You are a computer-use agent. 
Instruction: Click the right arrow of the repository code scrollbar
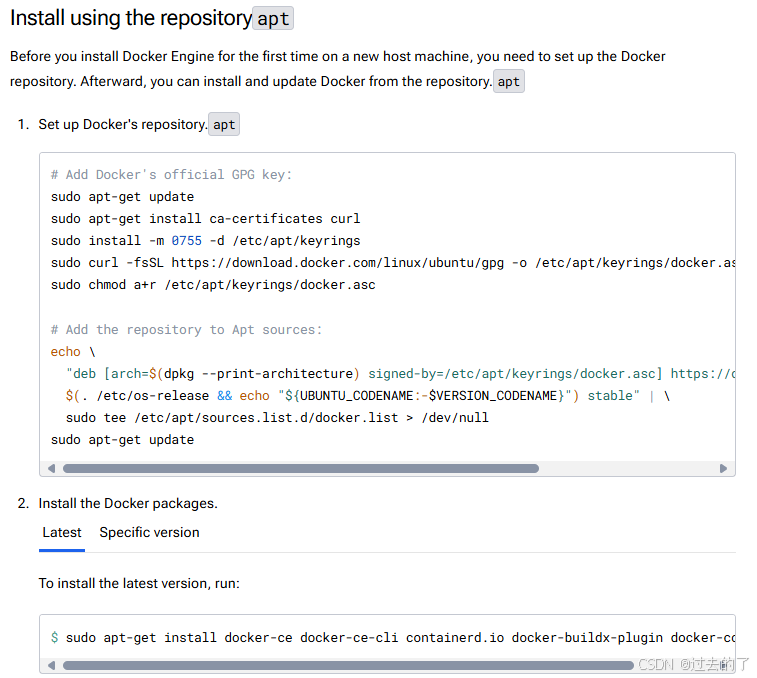click(723, 468)
